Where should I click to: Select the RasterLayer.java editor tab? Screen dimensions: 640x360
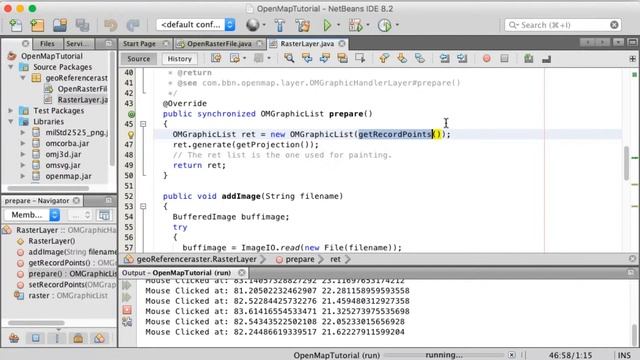pos(307,44)
